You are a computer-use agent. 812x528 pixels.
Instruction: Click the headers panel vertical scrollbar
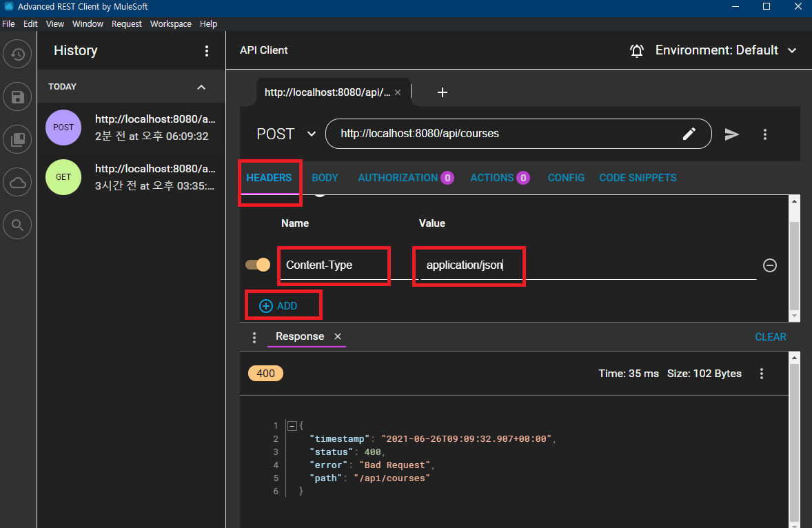pos(794,265)
